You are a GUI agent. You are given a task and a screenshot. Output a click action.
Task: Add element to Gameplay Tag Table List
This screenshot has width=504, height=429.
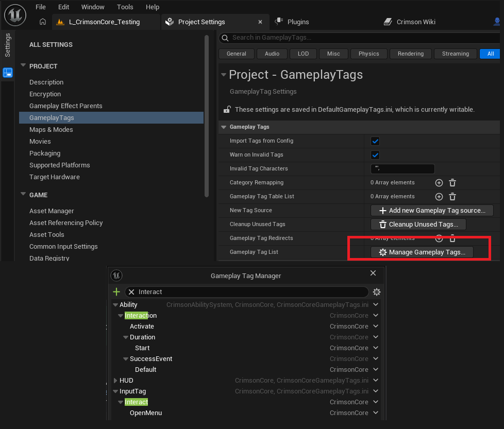pyautogui.click(x=439, y=197)
